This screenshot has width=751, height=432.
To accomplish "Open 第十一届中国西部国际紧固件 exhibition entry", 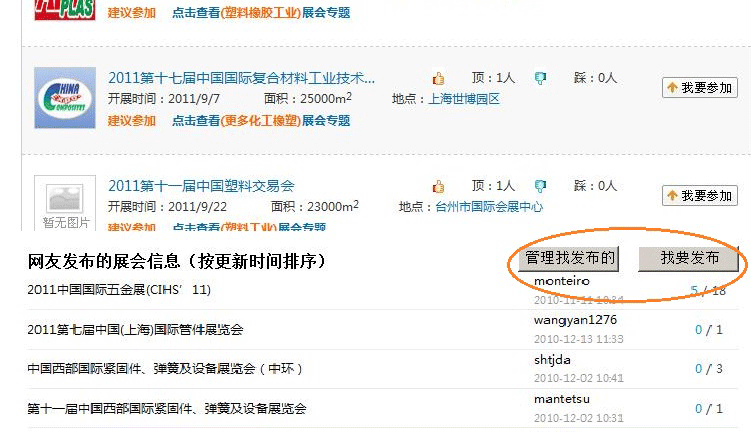I will [x=166, y=408].
